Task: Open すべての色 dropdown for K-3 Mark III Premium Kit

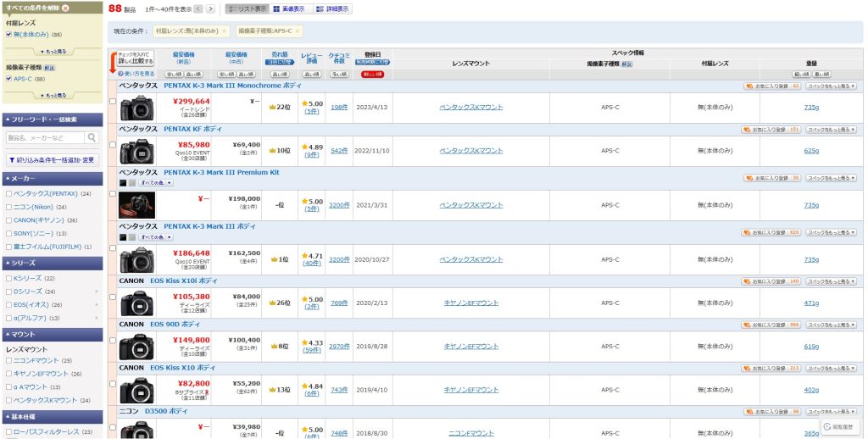Action: 155,183
